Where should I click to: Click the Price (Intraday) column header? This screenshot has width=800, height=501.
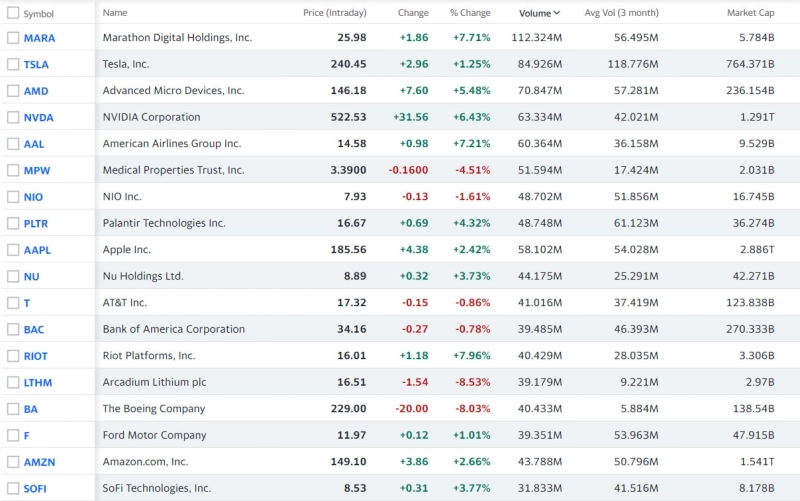coord(335,13)
